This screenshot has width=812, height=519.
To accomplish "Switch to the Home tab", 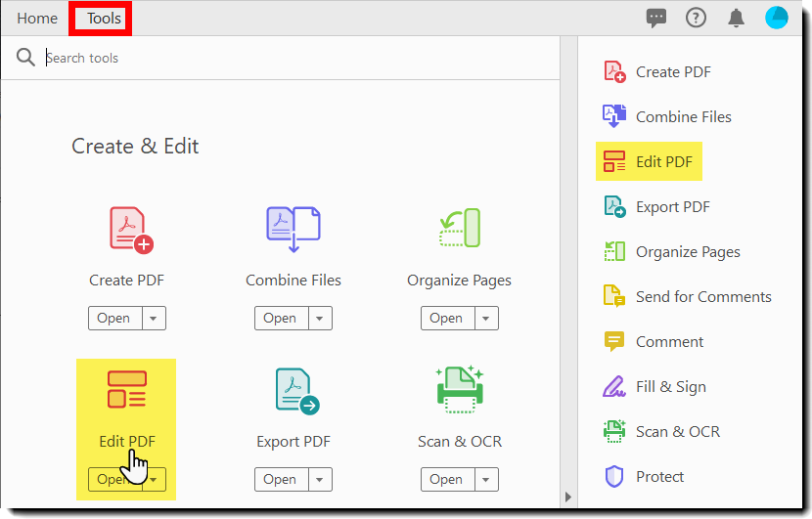I will [x=37, y=19].
